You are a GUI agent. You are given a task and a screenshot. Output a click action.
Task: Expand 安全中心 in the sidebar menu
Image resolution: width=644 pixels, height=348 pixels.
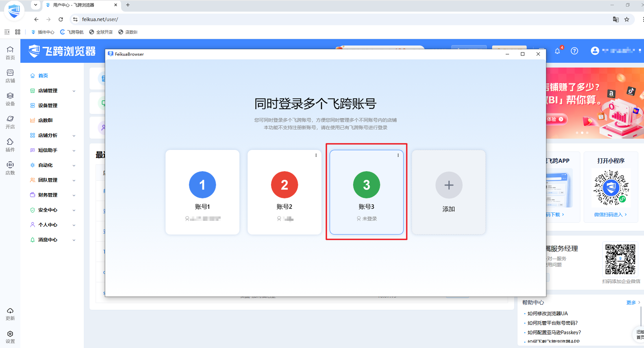click(x=52, y=210)
